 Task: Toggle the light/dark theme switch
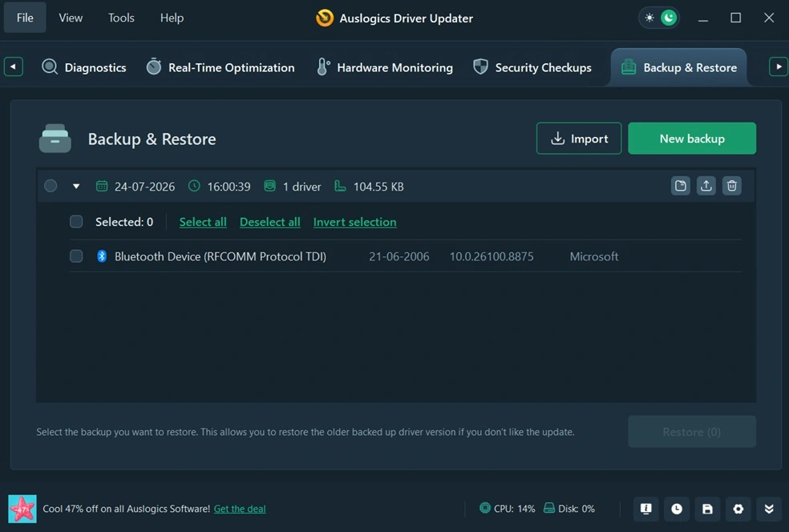(x=659, y=18)
